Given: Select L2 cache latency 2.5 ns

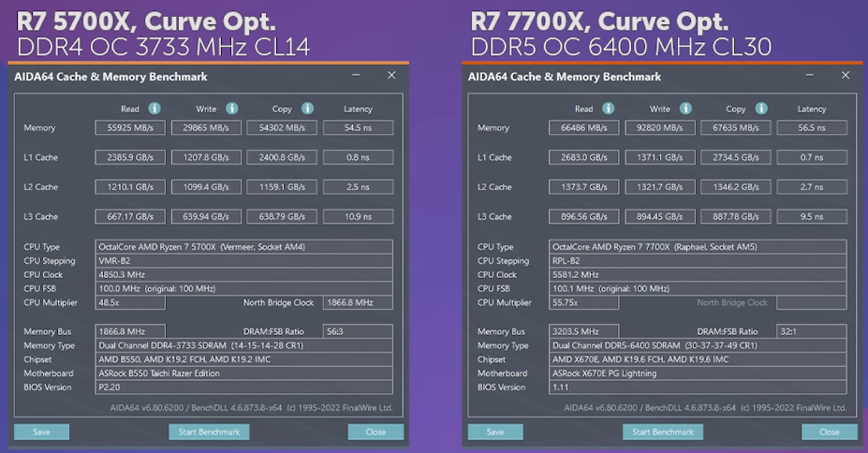Looking at the screenshot, I should click(x=359, y=187).
